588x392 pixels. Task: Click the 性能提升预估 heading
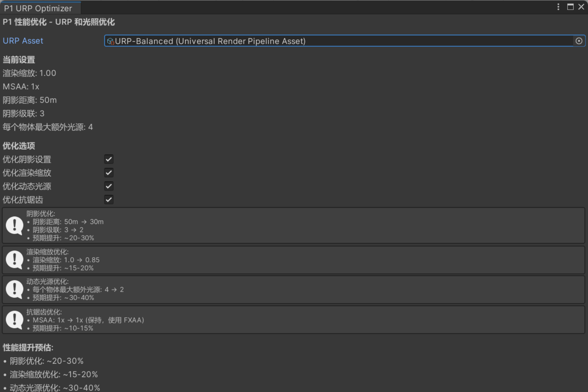[x=28, y=348]
